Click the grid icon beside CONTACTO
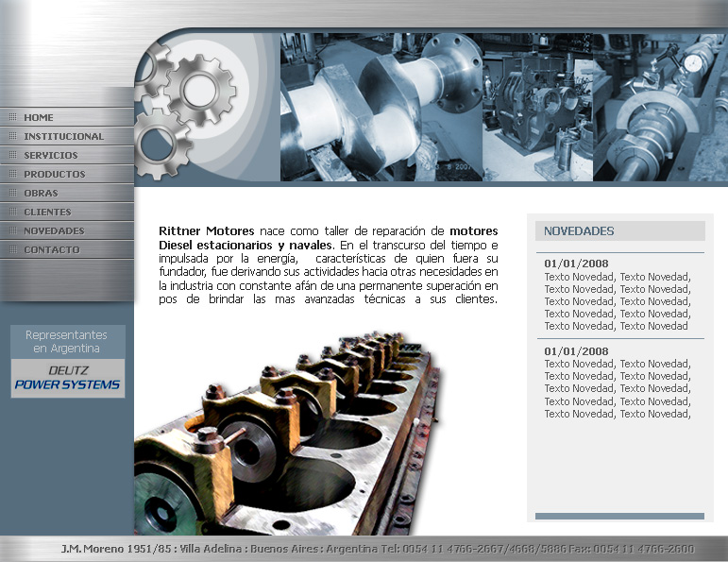 point(13,249)
